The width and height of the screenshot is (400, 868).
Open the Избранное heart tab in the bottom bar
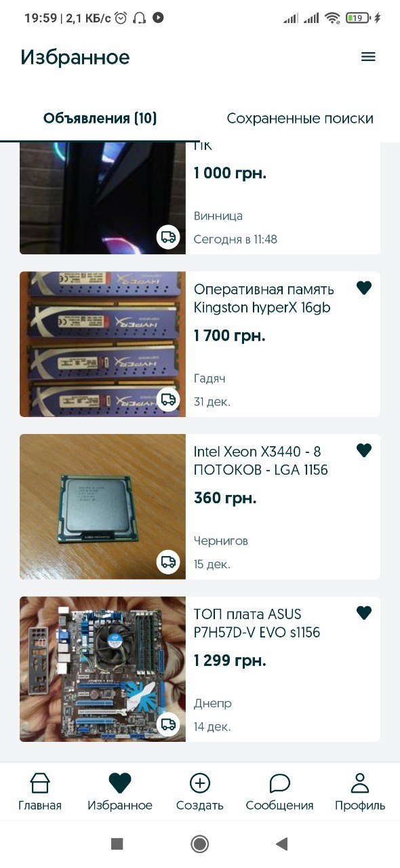[120, 792]
